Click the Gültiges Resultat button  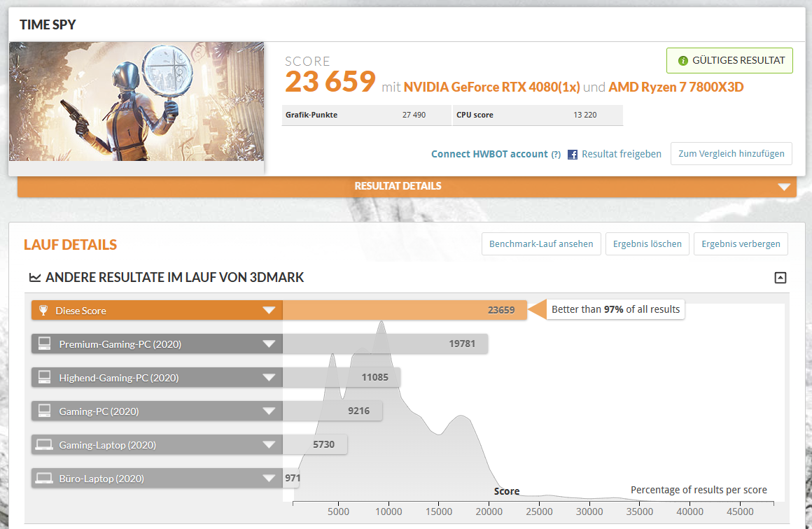pyautogui.click(x=729, y=61)
